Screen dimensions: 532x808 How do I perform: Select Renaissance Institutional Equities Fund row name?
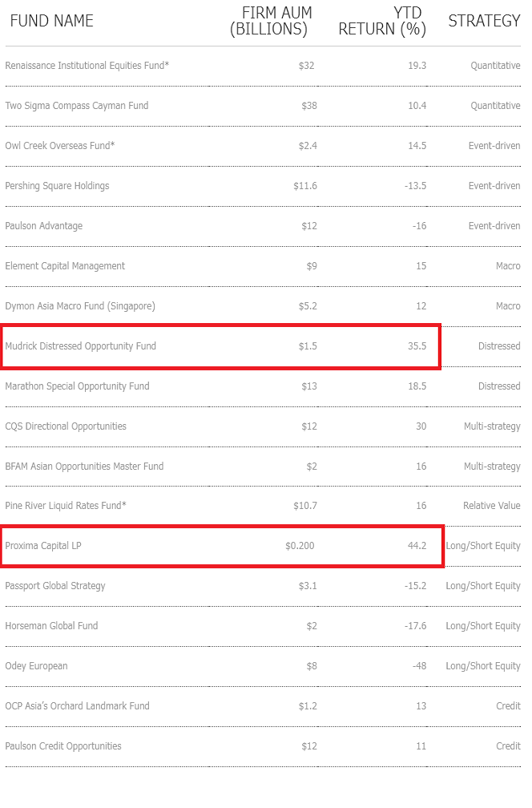click(x=87, y=66)
